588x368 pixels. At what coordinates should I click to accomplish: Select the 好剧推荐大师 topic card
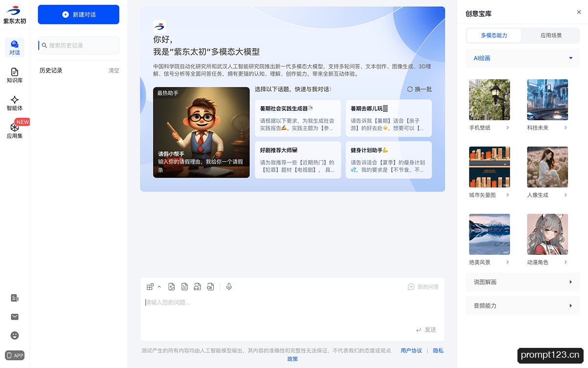click(x=298, y=160)
